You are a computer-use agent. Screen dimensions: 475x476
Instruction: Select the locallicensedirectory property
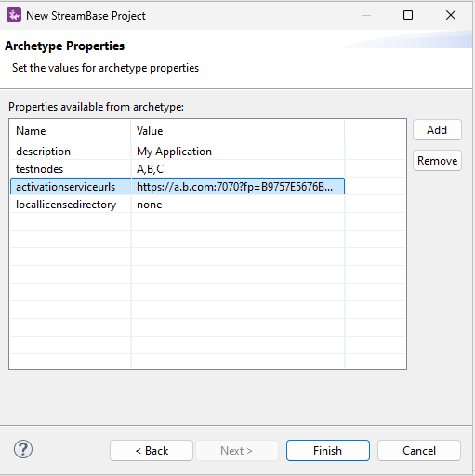pos(66,205)
